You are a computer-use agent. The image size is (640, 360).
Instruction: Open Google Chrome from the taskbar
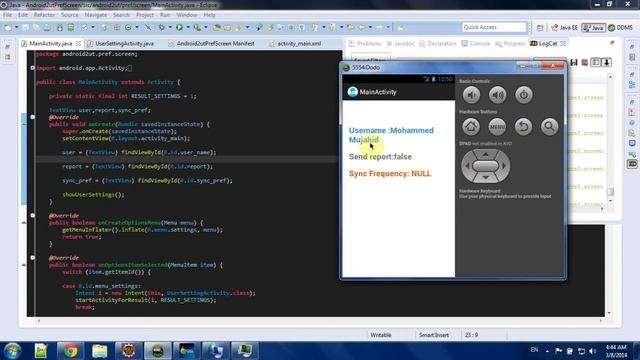point(70,351)
